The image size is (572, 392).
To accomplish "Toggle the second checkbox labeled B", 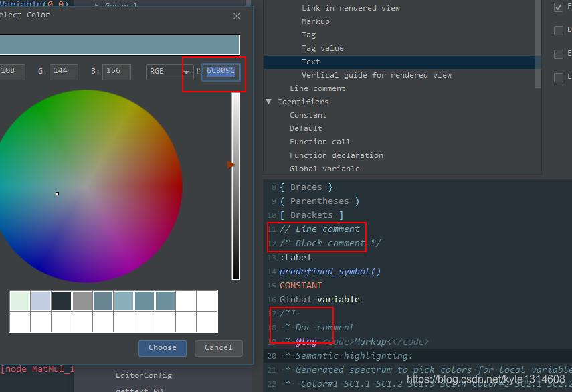I will (559, 31).
